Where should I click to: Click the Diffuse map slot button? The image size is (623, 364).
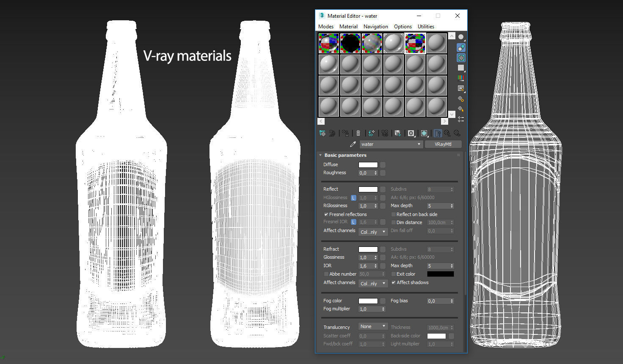pos(383,165)
